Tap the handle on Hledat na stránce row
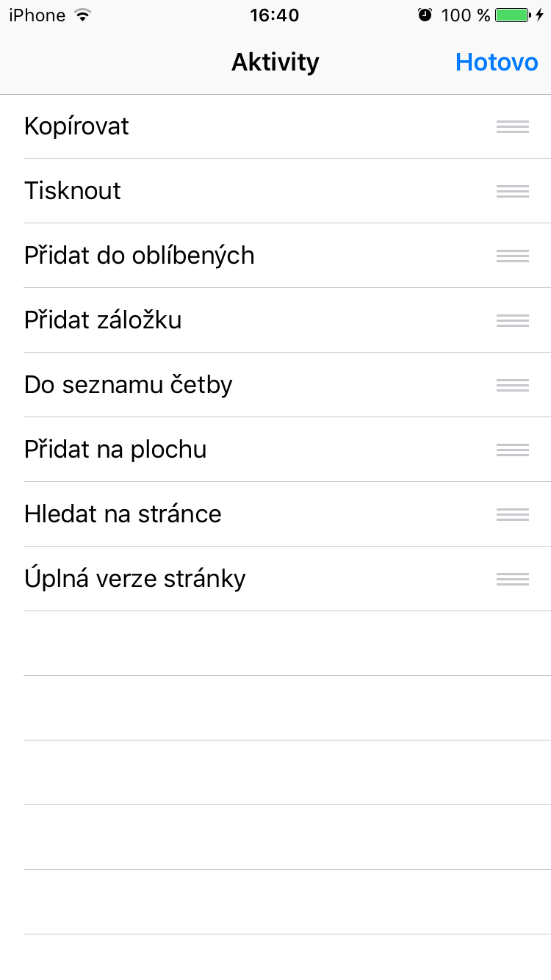Image resolution: width=551 pixels, height=980 pixels. tap(513, 514)
